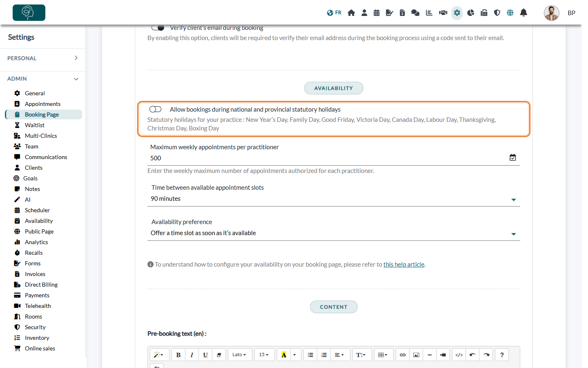This screenshot has width=588, height=368.
Task: Open Time between appointment slots dropdown
Action: click(334, 199)
